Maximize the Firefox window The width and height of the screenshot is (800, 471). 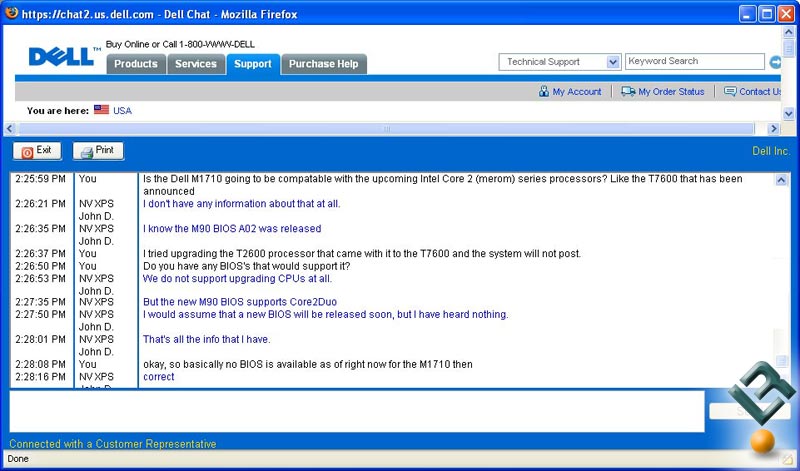tap(767, 14)
